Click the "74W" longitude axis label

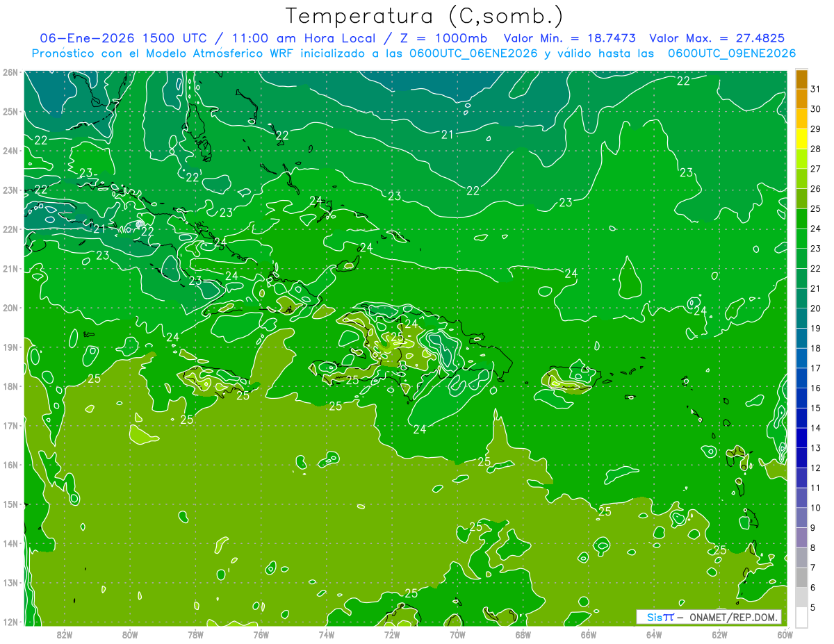(x=327, y=634)
